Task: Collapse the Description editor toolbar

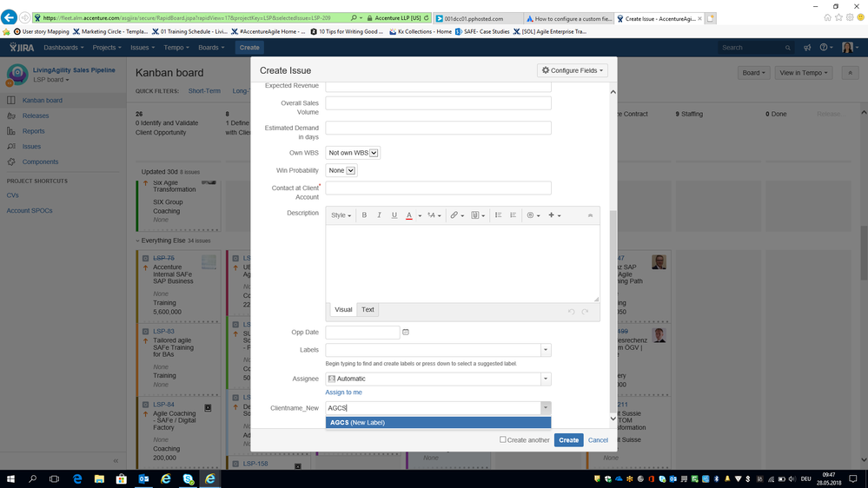Action: (590, 215)
